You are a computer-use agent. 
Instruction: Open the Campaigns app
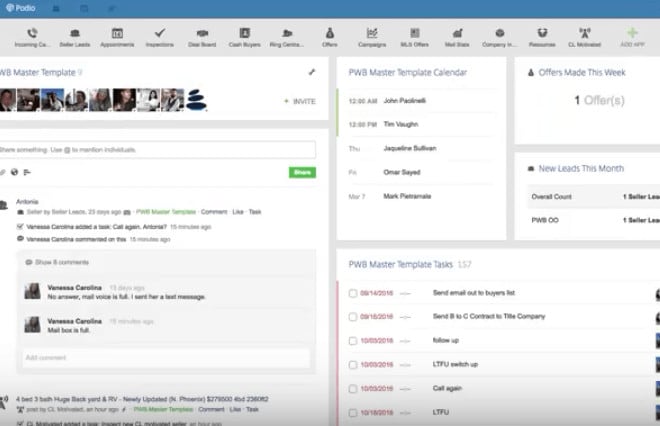point(372,37)
